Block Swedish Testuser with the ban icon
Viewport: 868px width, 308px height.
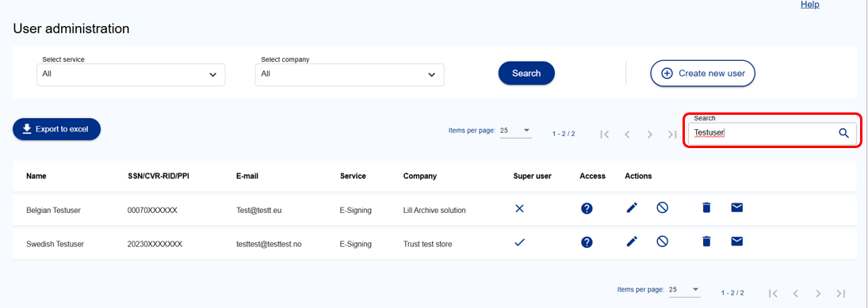click(x=662, y=241)
